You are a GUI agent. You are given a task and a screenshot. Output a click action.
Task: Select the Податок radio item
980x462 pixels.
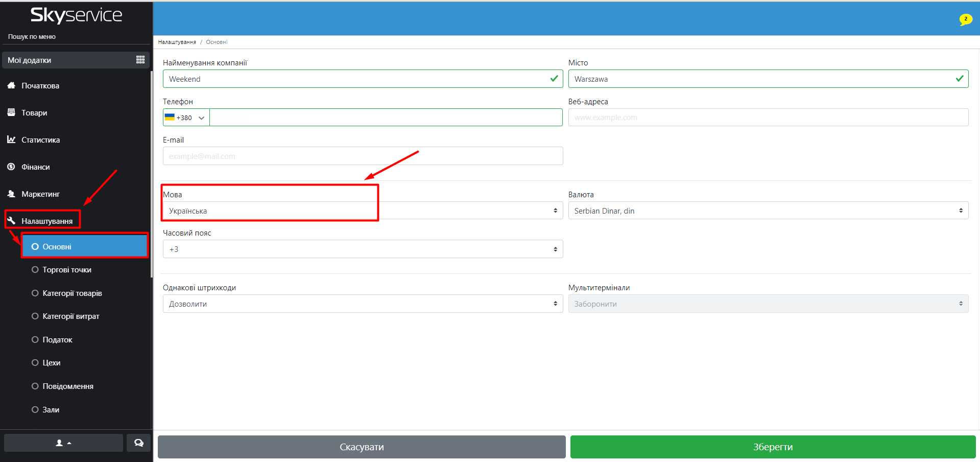[x=35, y=340]
